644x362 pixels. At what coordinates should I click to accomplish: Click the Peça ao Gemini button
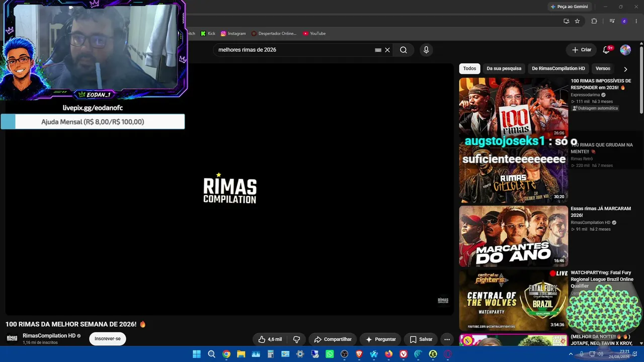(x=570, y=7)
